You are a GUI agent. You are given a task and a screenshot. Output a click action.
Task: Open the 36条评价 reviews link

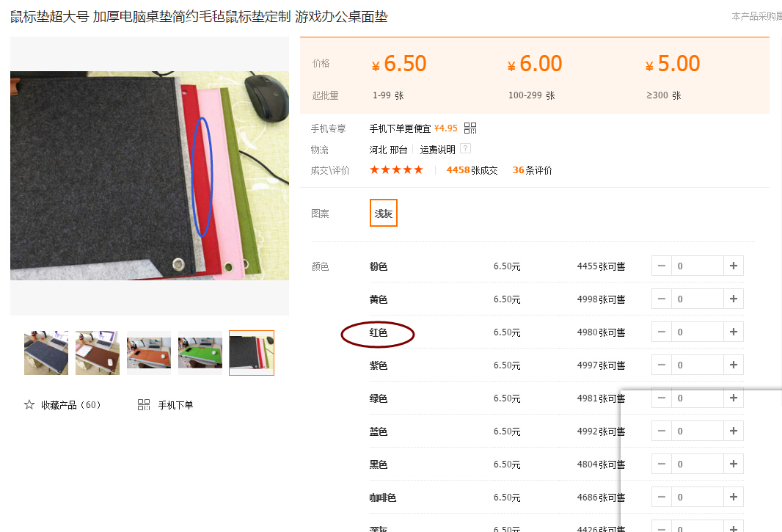point(532,170)
